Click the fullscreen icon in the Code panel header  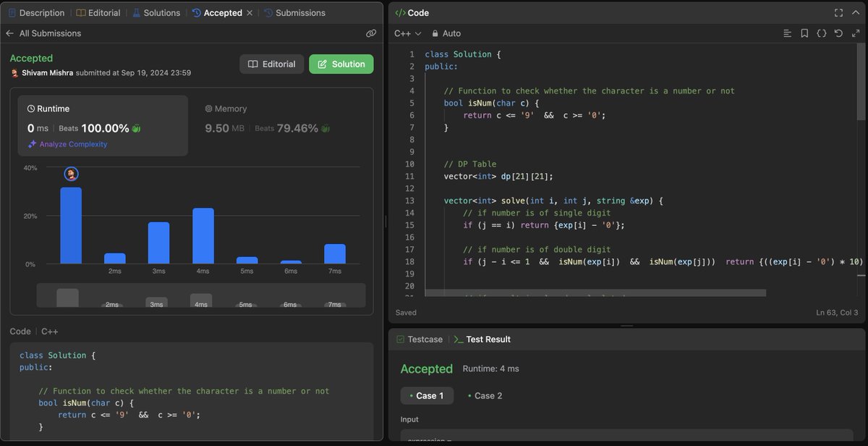838,13
